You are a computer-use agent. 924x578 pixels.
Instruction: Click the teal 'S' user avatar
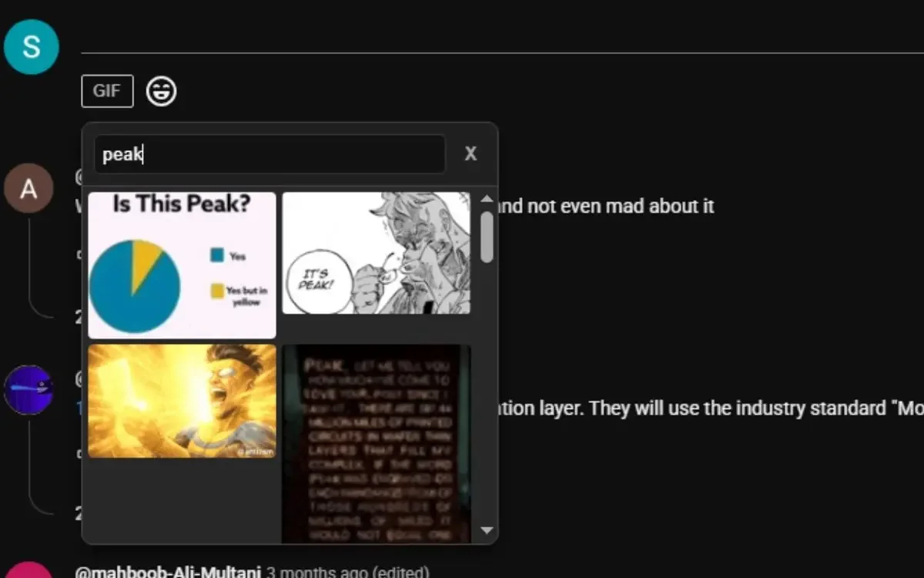pos(32,47)
